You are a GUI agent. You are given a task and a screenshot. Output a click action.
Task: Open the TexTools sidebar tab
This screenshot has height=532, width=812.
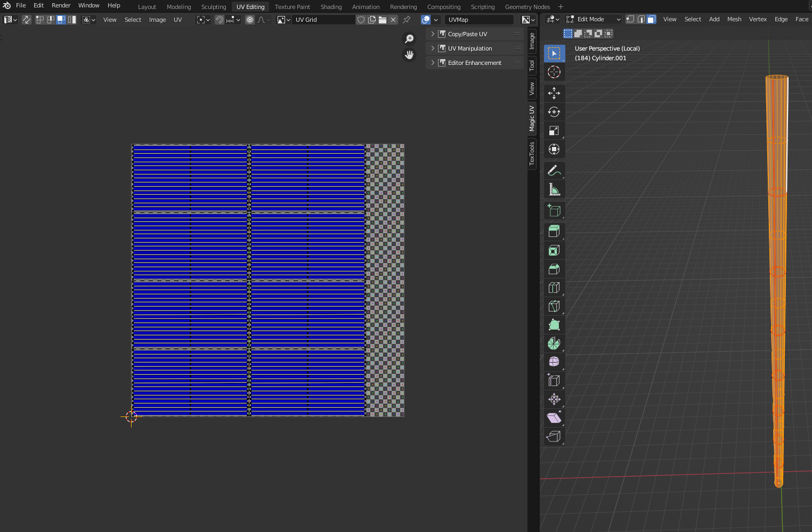pyautogui.click(x=532, y=153)
